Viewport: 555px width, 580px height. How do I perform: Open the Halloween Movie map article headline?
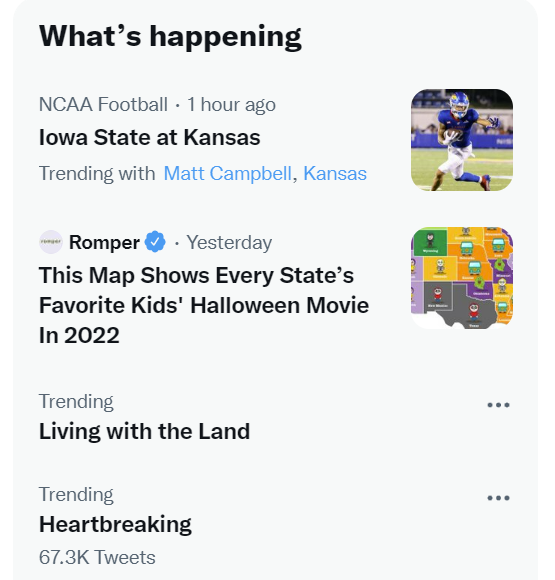(204, 305)
